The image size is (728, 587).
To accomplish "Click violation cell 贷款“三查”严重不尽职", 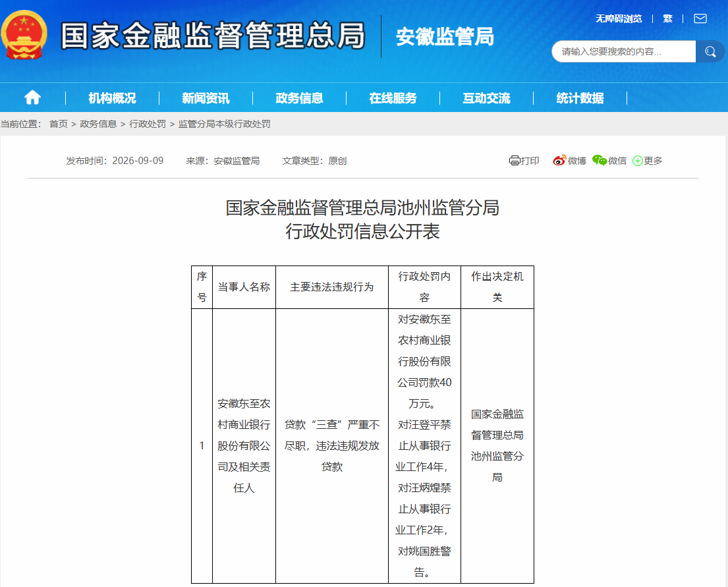I will pyautogui.click(x=332, y=446).
